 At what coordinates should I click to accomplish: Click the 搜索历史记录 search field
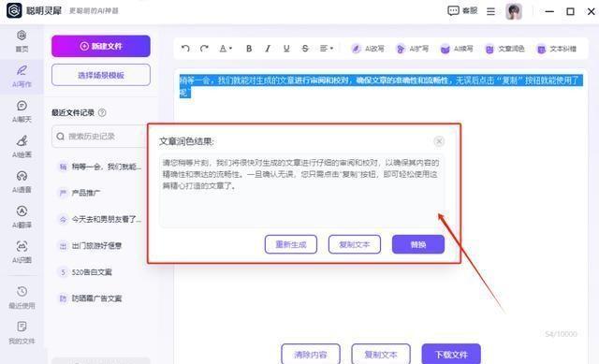coord(100,136)
